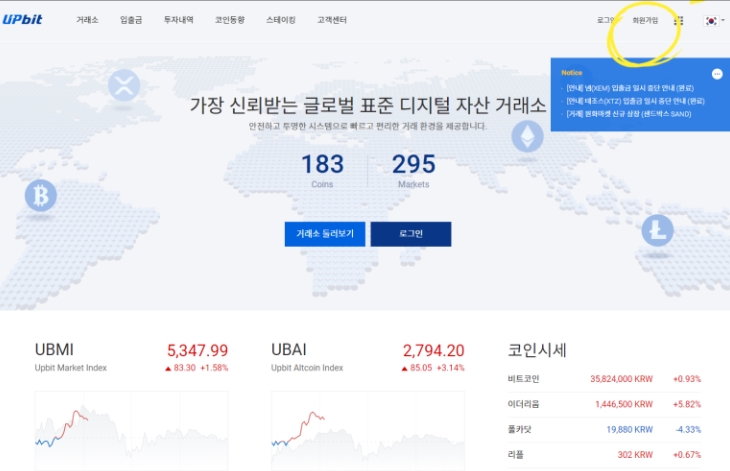Click the UBAI index title

pyautogui.click(x=289, y=350)
